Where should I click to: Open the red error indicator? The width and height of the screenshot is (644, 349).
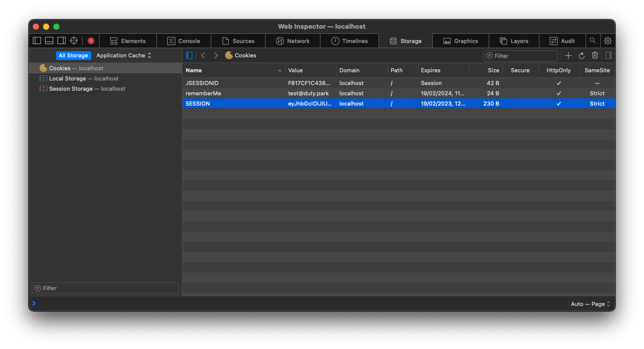(x=91, y=41)
